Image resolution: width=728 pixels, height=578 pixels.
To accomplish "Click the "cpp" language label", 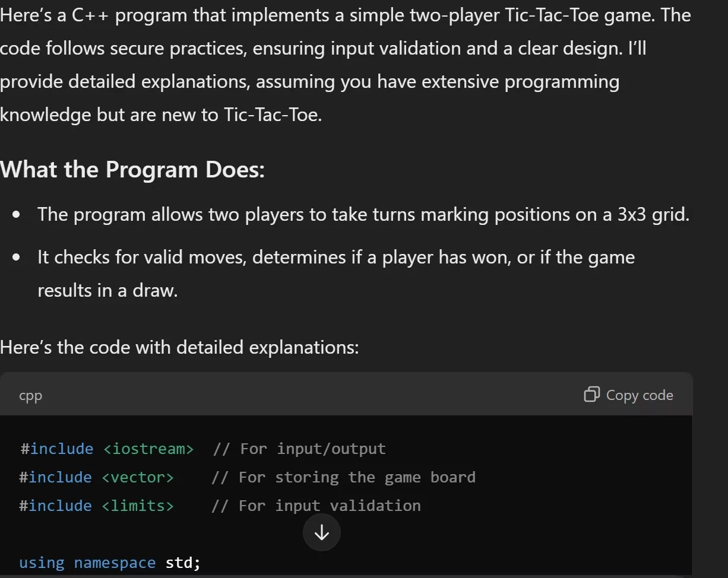I will 30,395.
